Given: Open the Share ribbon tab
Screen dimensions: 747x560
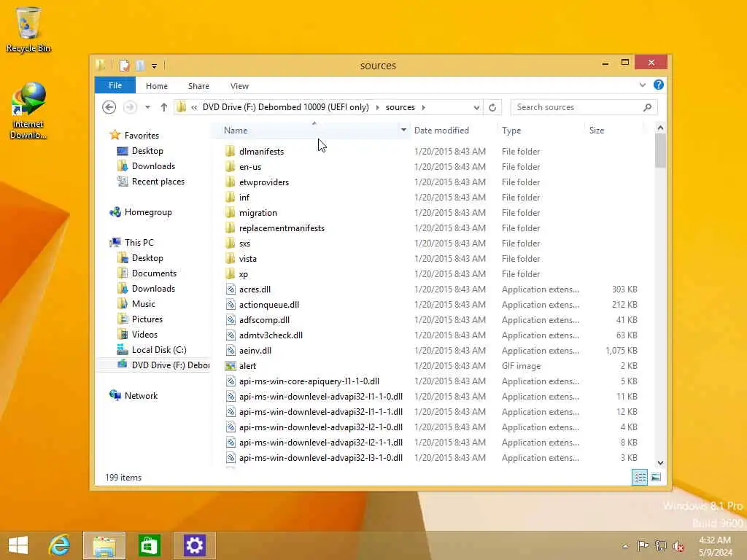Looking at the screenshot, I should [198, 86].
